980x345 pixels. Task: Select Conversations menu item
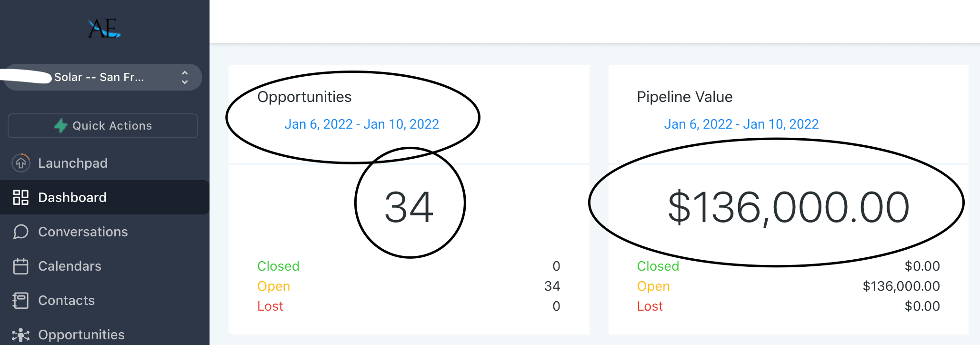coord(83,232)
